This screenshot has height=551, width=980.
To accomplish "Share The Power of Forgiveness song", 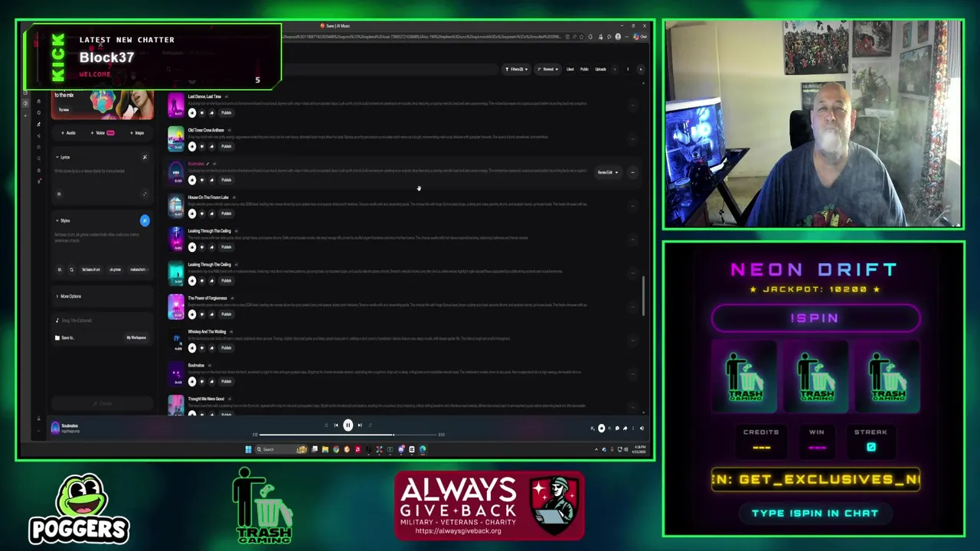I will click(211, 314).
